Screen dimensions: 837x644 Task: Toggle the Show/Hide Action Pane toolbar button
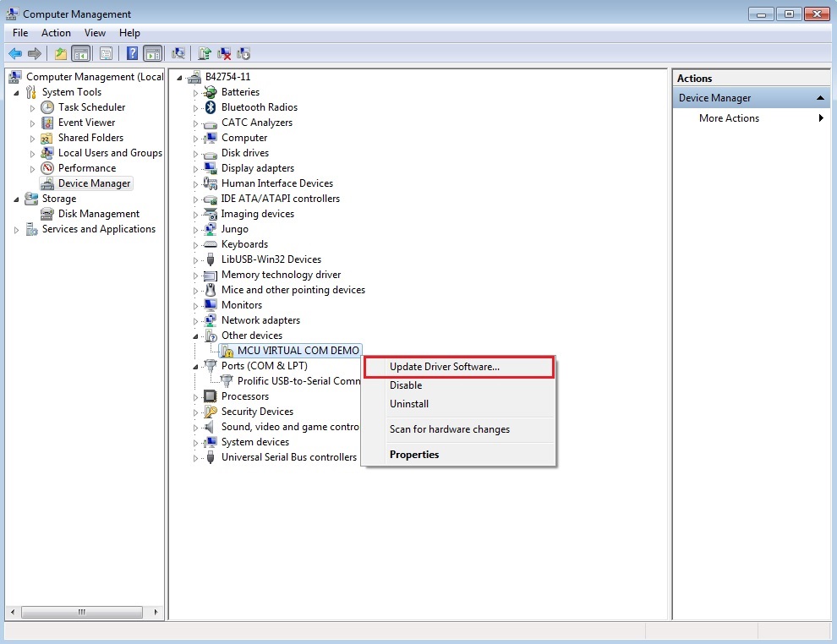click(x=153, y=53)
